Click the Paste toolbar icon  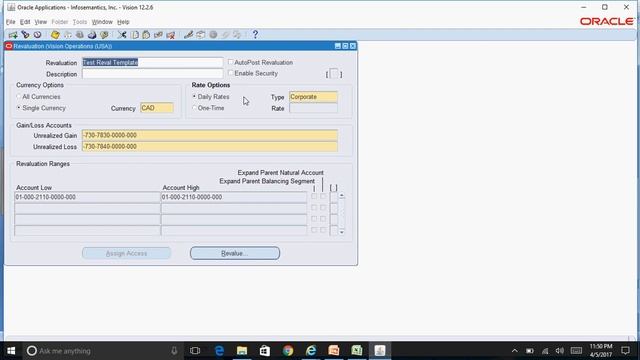[146, 35]
